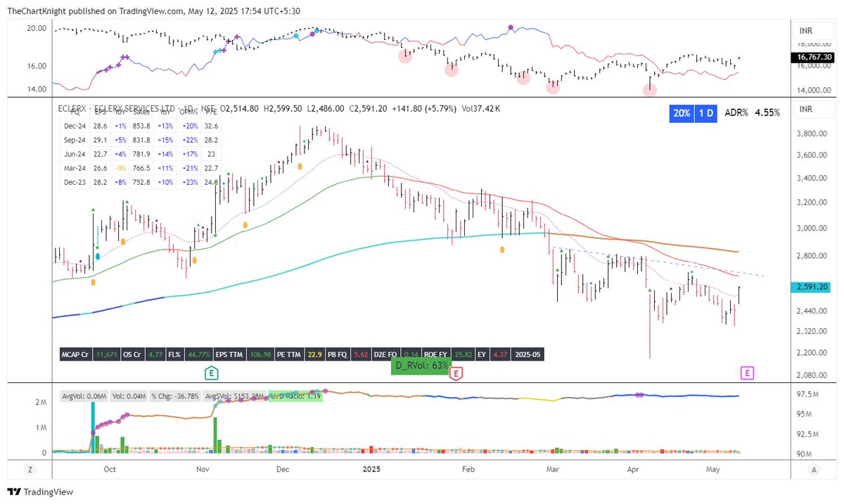Click the 1 D timeframe badge
The image size is (844, 504).
click(705, 112)
